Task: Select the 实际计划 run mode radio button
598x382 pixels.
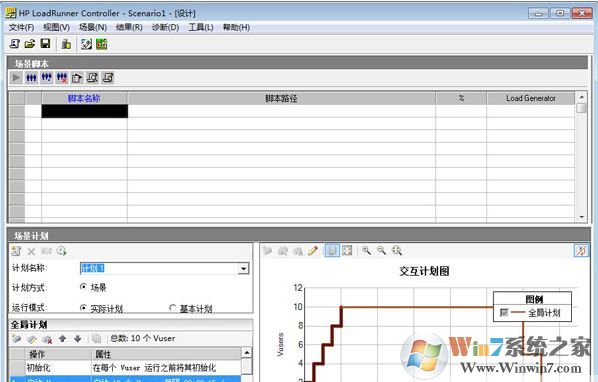Action: coord(83,307)
